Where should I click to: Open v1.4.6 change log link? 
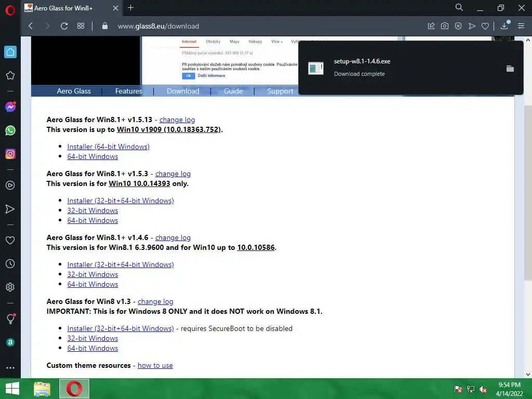click(x=172, y=237)
